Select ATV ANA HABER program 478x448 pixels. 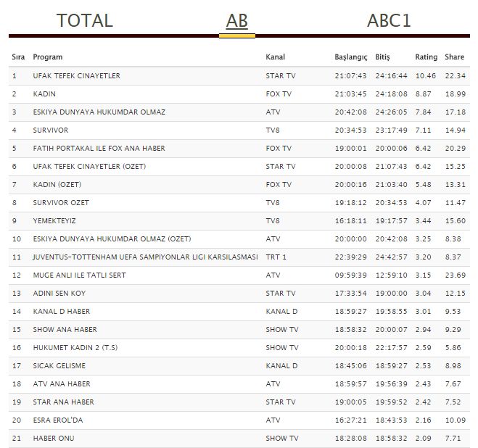(x=62, y=384)
